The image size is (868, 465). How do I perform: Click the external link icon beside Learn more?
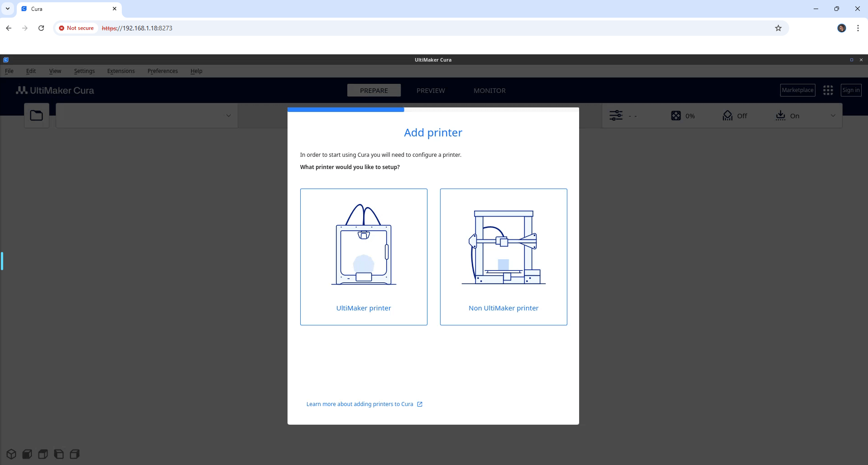(x=420, y=404)
